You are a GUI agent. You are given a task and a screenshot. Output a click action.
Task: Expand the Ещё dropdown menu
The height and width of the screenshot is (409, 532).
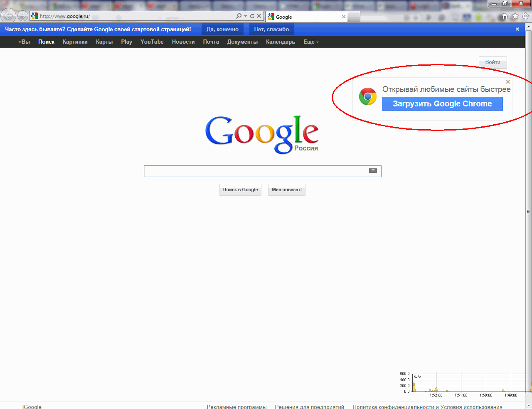pos(311,42)
